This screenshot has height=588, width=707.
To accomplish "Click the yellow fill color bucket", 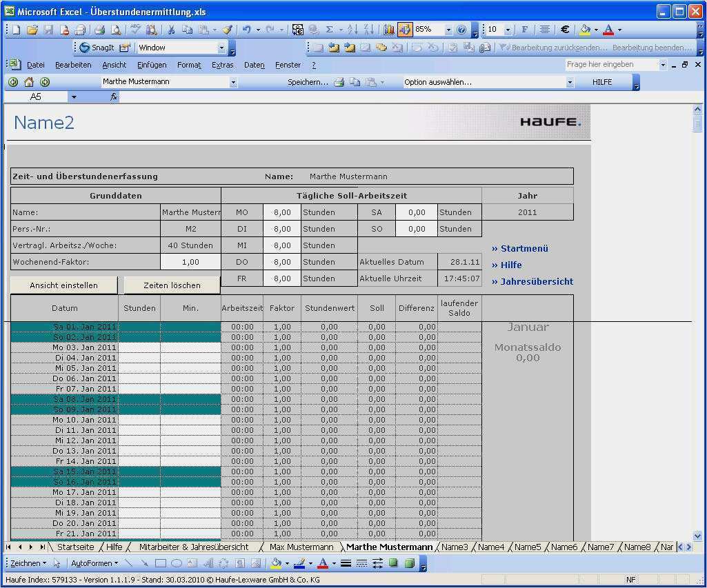I will [585, 30].
